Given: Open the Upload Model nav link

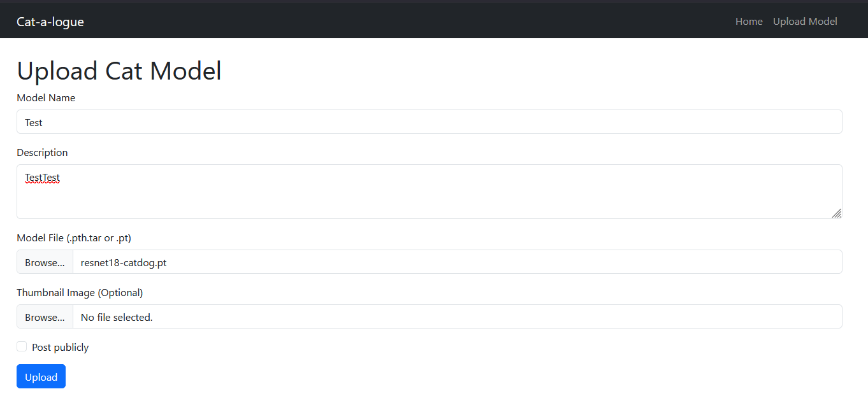Looking at the screenshot, I should pos(805,22).
